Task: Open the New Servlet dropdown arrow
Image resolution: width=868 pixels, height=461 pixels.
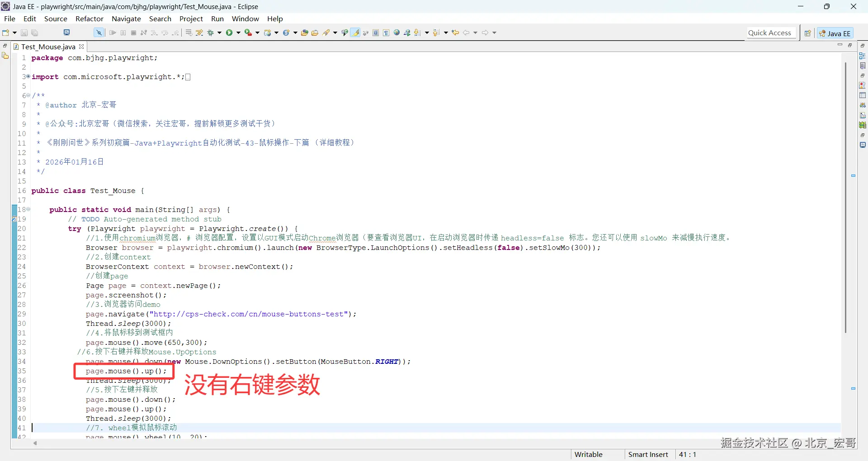Action: click(x=296, y=33)
